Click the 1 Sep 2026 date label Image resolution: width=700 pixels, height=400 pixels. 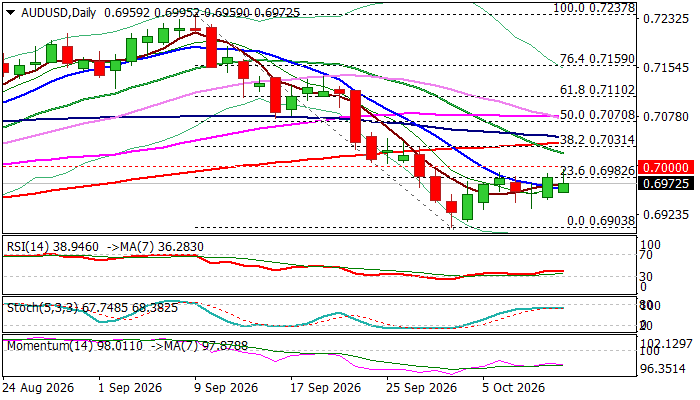[x=130, y=388]
